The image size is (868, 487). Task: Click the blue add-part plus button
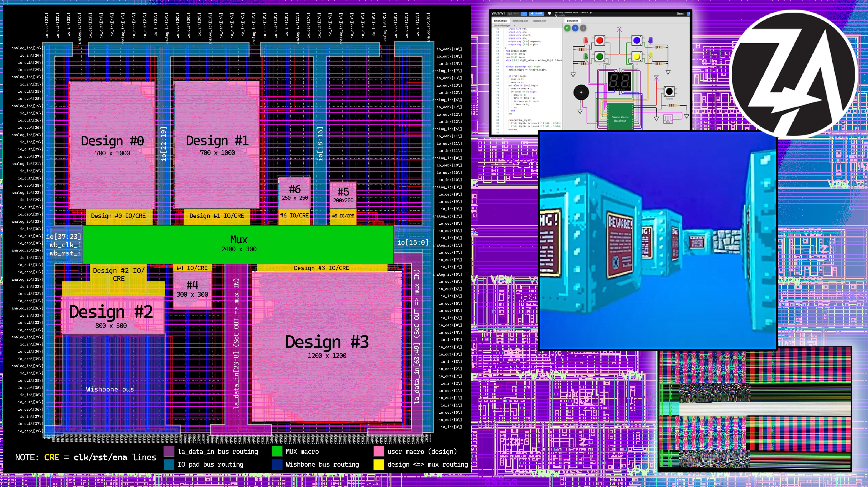(x=575, y=28)
